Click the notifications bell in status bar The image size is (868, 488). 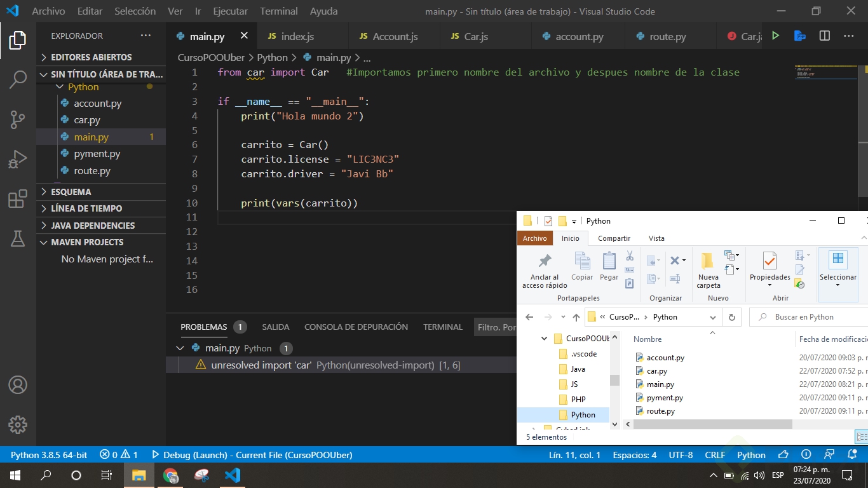click(851, 455)
